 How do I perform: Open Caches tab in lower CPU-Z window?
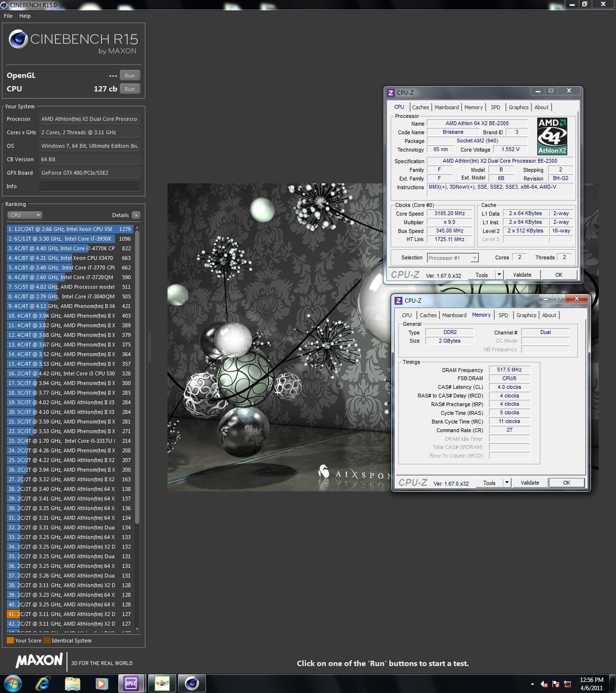tap(428, 315)
